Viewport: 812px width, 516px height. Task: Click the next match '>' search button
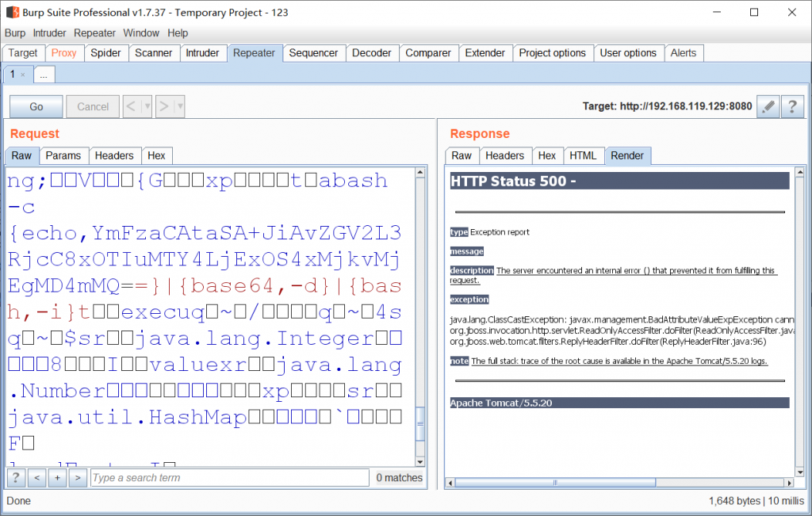(x=78, y=478)
